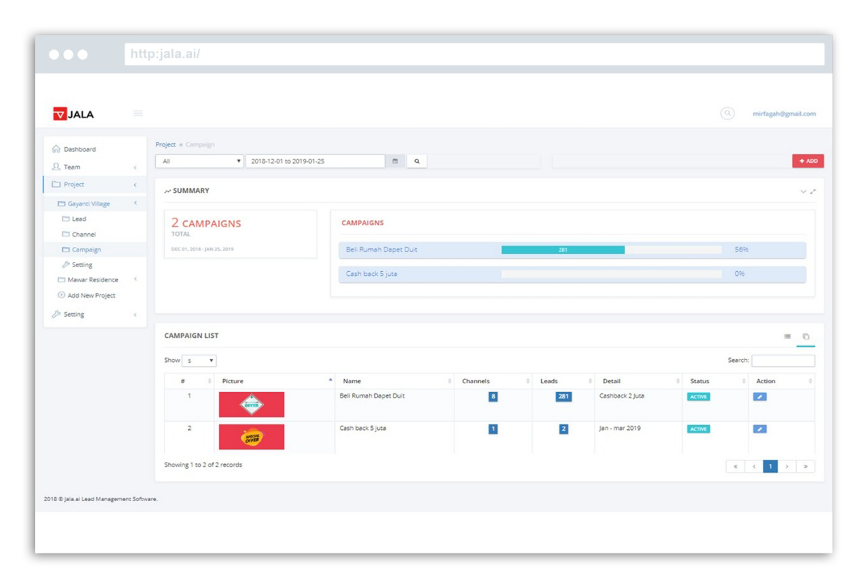Switch campaign list to card view icon
Viewport: 868px width, 588px height.
(806, 336)
